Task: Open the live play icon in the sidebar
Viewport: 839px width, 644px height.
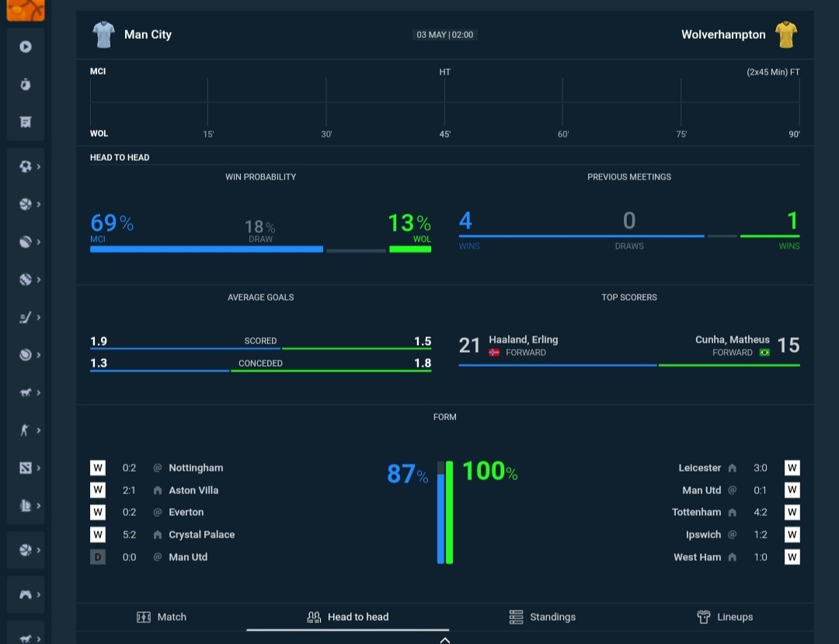Action: (x=25, y=47)
